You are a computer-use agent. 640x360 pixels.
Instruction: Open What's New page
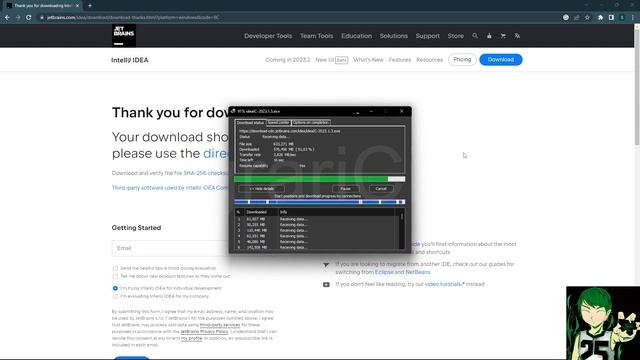click(x=368, y=60)
